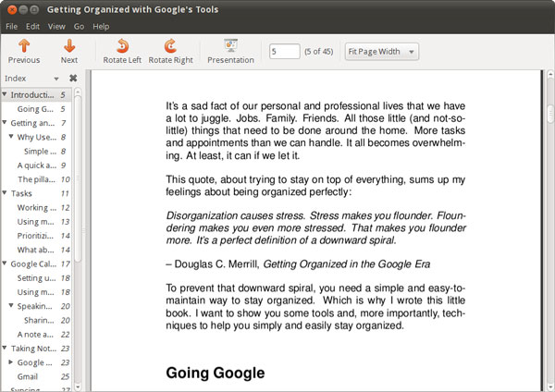Click the Rotate Left icon
The height and width of the screenshot is (392, 555).
point(122,46)
